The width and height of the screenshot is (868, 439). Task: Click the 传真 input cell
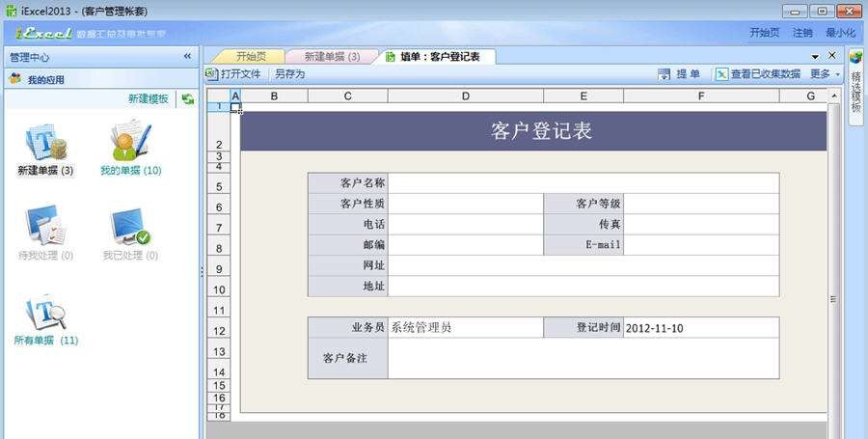pyautogui.click(x=701, y=224)
